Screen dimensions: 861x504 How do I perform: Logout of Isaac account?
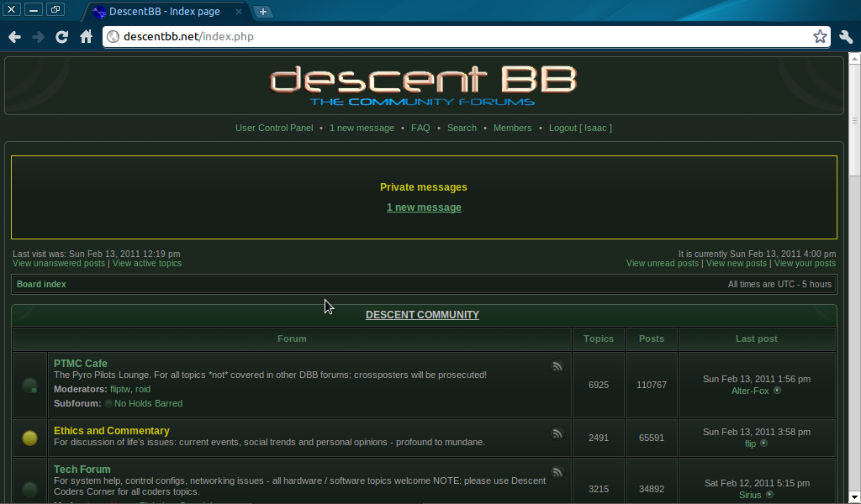point(580,128)
